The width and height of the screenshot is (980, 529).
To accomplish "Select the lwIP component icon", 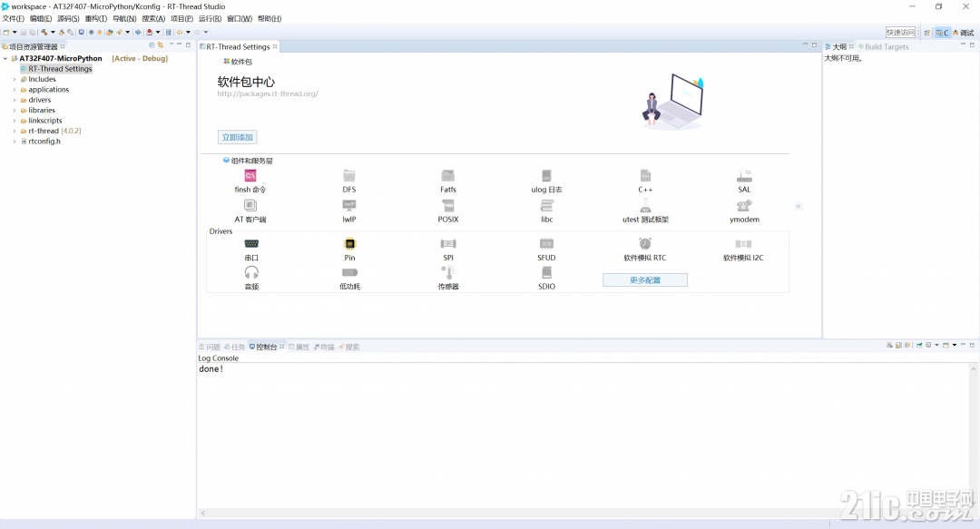I will (x=349, y=205).
